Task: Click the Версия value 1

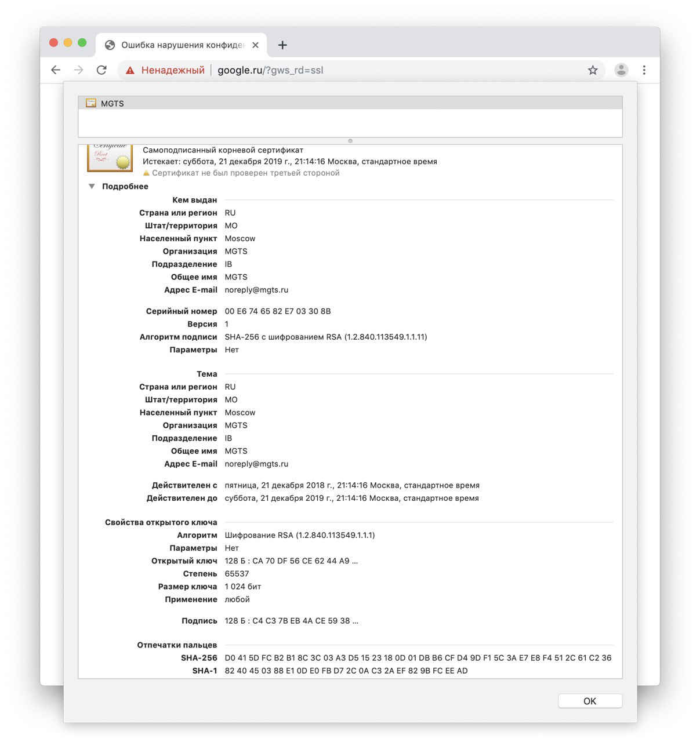Action: [227, 324]
